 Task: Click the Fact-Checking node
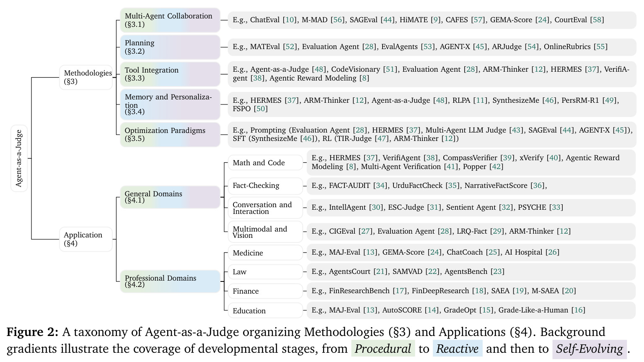[265, 185]
